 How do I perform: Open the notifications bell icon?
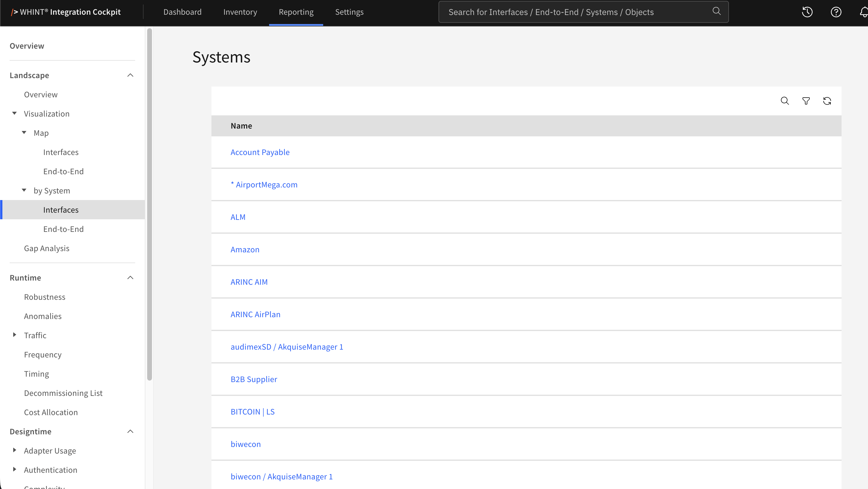coord(864,12)
